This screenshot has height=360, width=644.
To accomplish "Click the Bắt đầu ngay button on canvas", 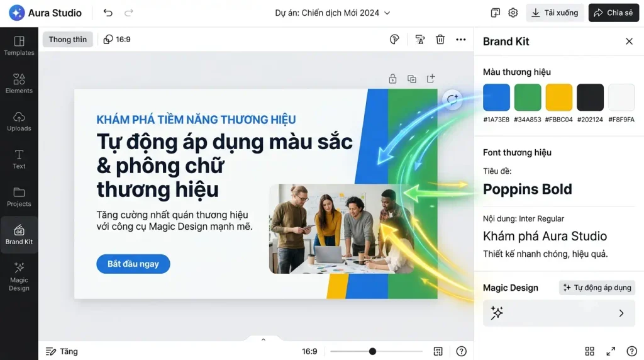I will (x=133, y=264).
